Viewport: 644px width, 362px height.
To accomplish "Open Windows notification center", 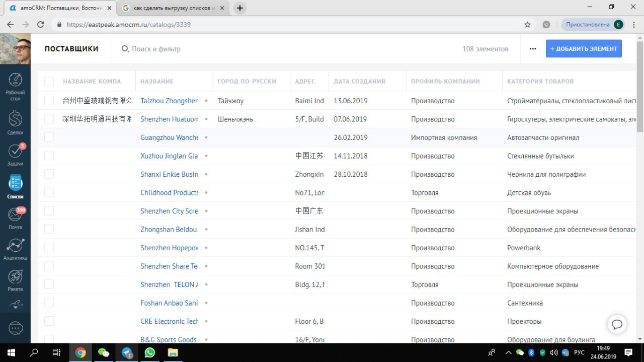I will [628, 352].
